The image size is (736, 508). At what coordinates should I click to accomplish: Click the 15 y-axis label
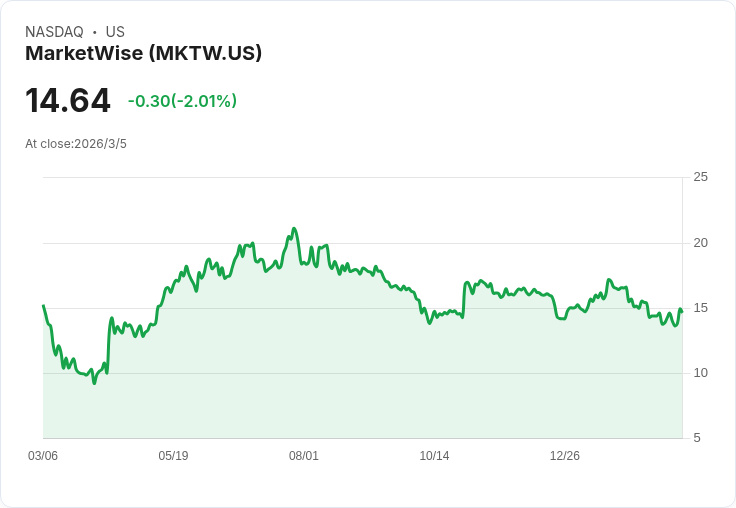tap(700, 308)
